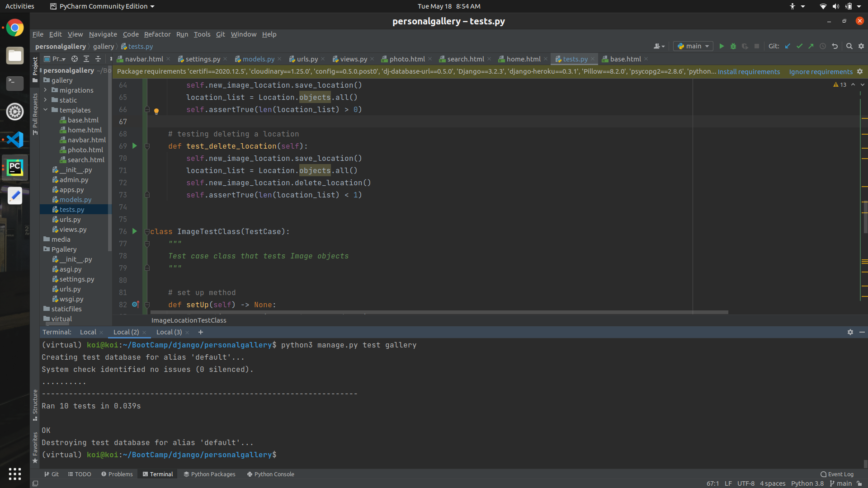Open PyCharm Community Edition app menu
This screenshot has height=488, width=868.
(x=102, y=6)
